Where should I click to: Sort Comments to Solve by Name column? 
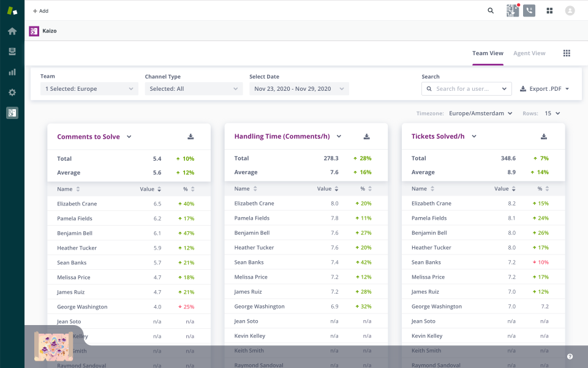pyautogui.click(x=68, y=189)
